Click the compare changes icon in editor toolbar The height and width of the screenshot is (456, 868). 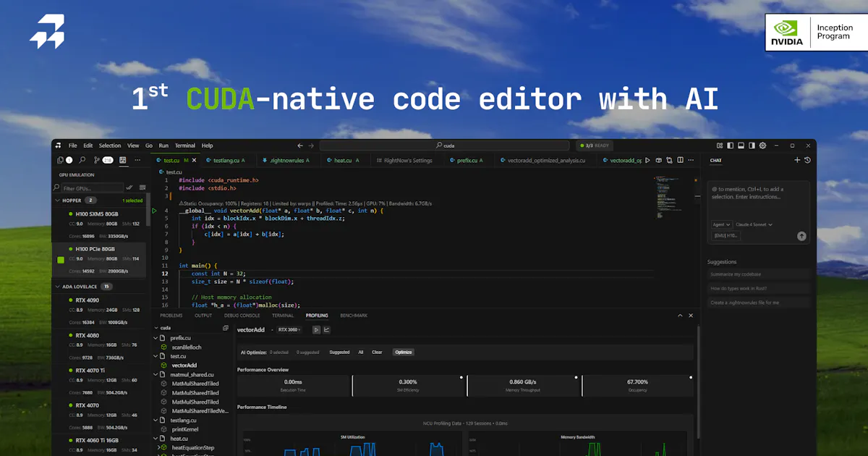tap(669, 160)
